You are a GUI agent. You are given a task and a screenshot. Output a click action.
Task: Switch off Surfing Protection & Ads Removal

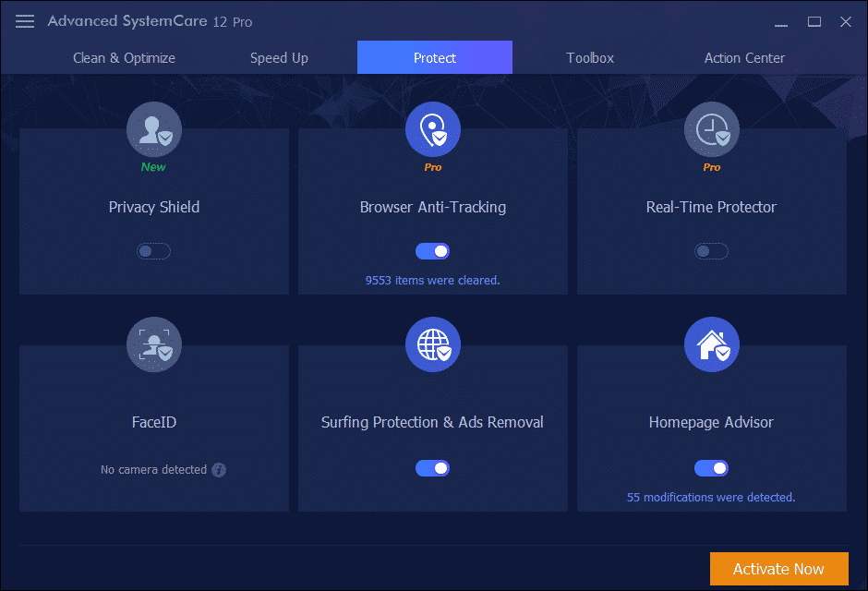click(x=433, y=468)
